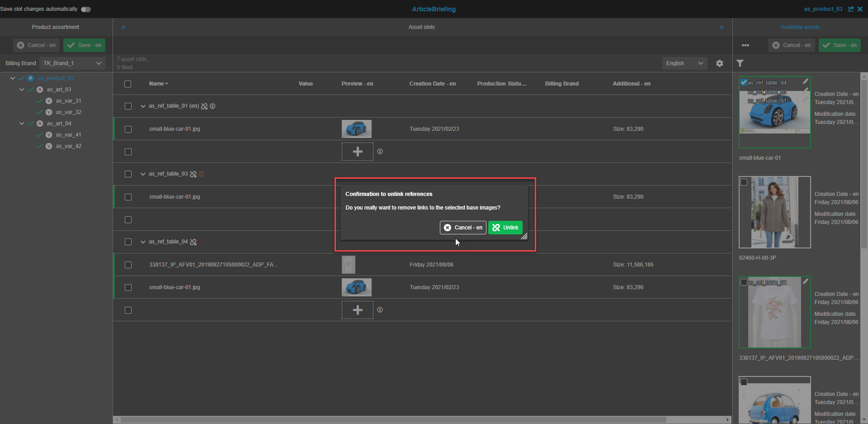Image resolution: width=868 pixels, height=424 pixels.
Task: Switch to Available assets tab
Action: click(x=800, y=27)
